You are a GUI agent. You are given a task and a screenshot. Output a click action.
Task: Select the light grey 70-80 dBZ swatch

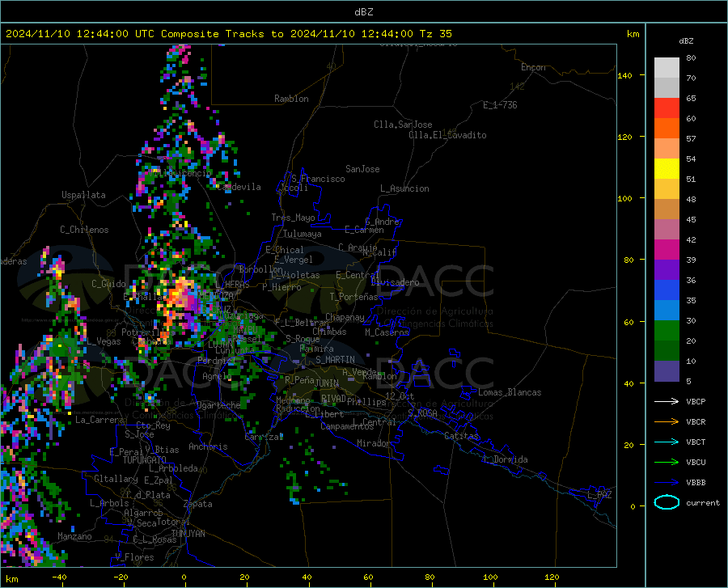tap(667, 68)
